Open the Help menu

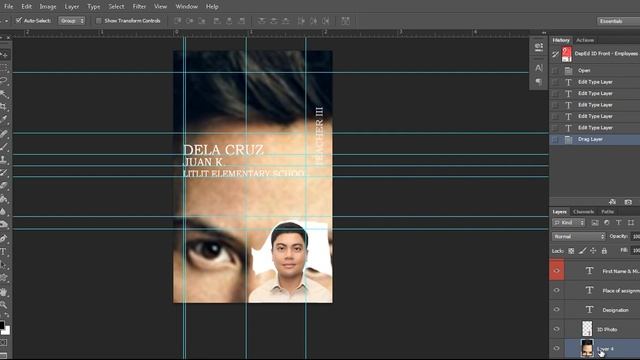tap(212, 7)
